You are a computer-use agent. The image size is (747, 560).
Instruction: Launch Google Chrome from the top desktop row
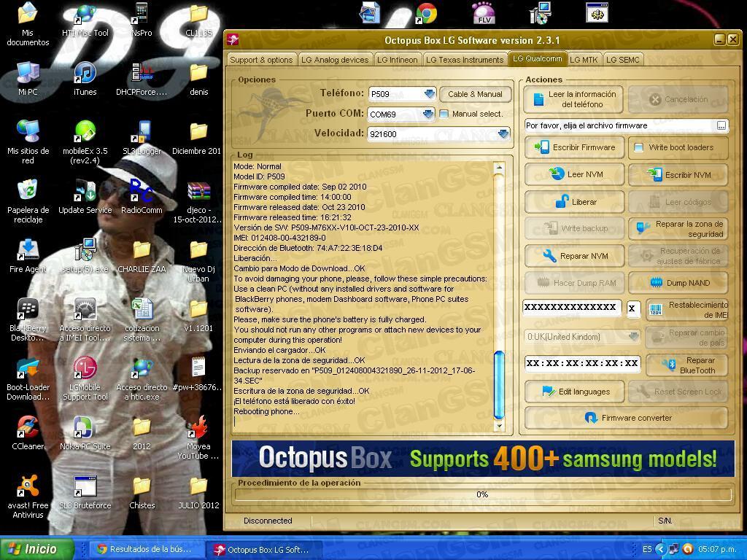click(426, 13)
